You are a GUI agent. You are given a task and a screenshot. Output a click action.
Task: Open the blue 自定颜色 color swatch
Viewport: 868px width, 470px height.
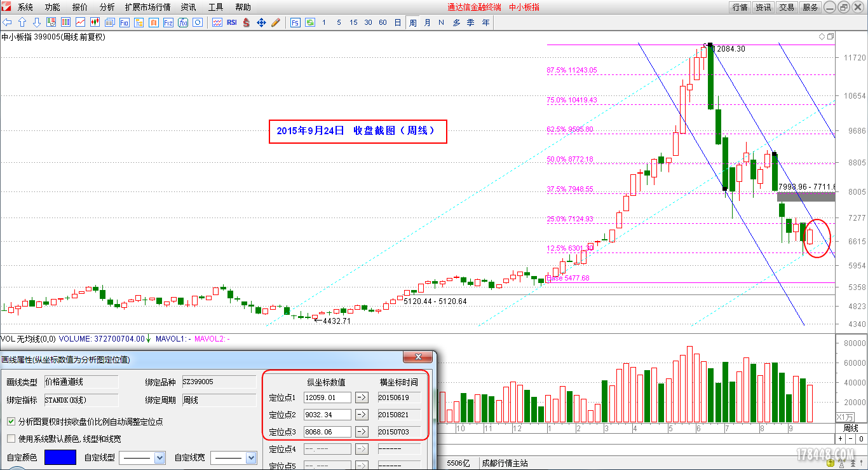pyautogui.click(x=60, y=457)
